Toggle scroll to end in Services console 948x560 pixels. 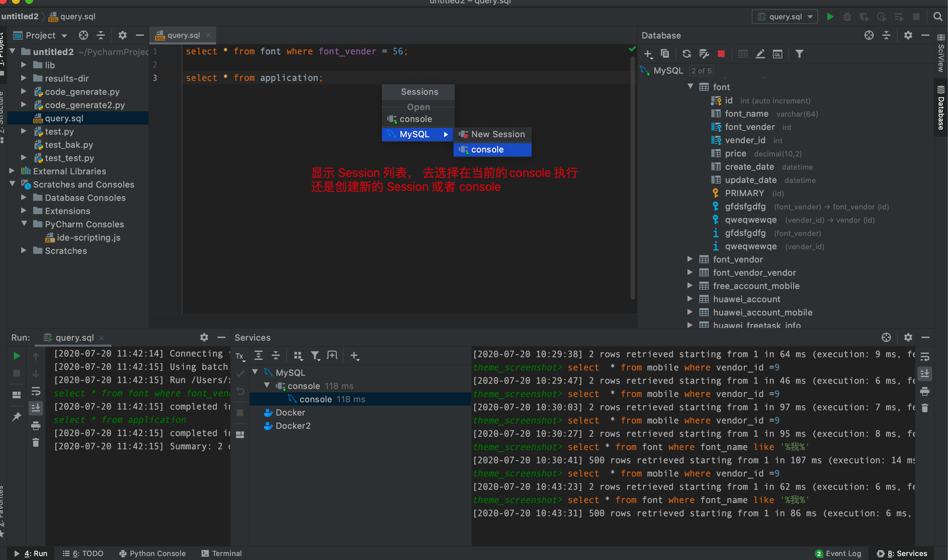[x=924, y=373]
